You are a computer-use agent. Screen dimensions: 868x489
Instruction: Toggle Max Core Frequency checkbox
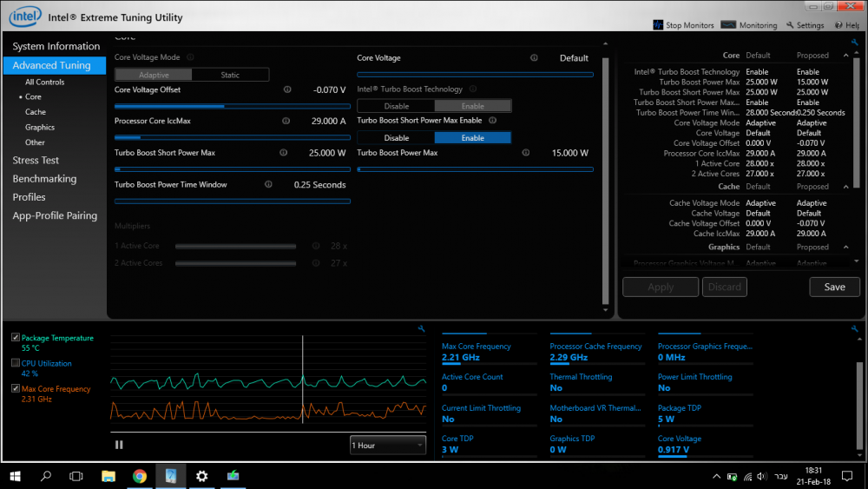click(16, 388)
